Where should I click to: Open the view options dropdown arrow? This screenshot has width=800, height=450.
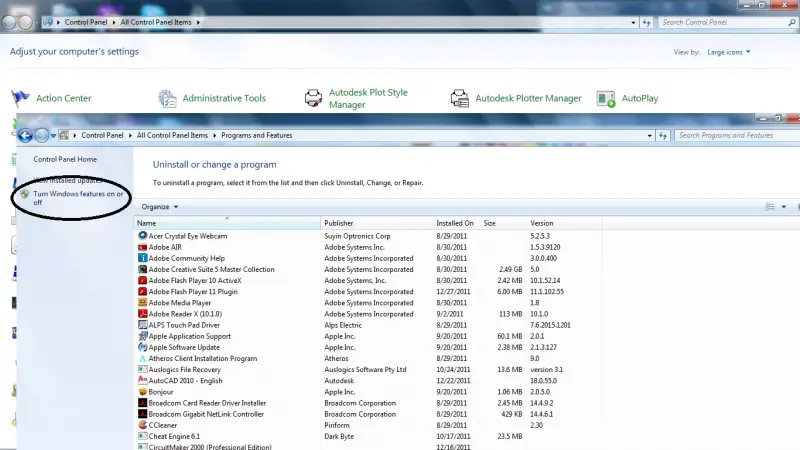[x=784, y=207]
